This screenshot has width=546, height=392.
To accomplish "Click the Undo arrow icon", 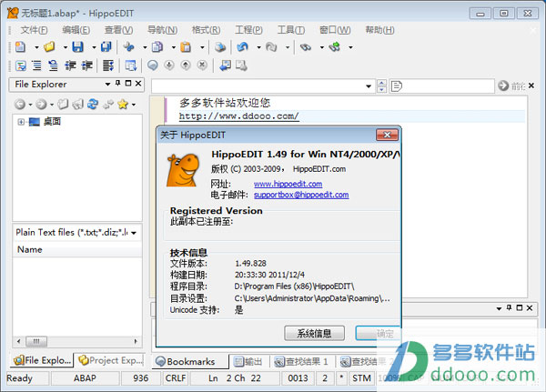I will (243, 47).
